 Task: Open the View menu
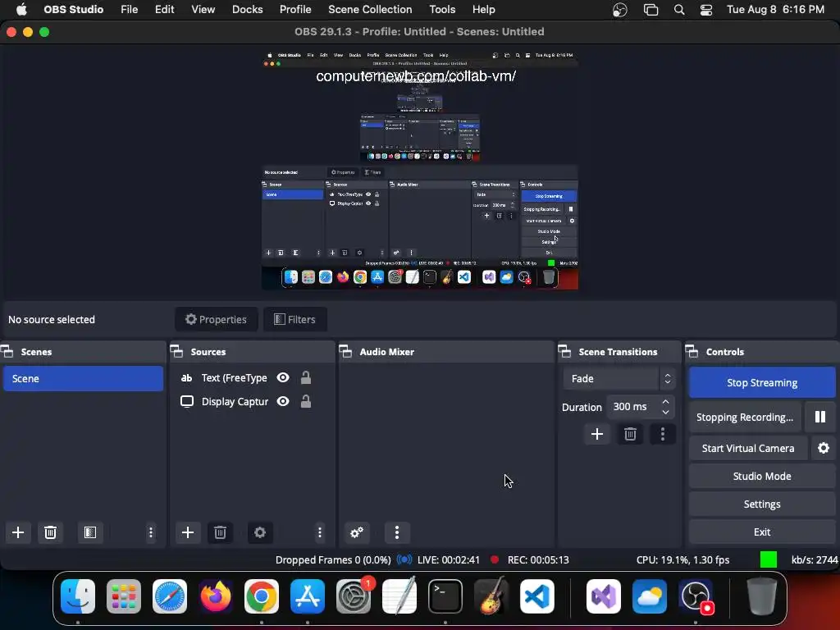[x=203, y=10]
